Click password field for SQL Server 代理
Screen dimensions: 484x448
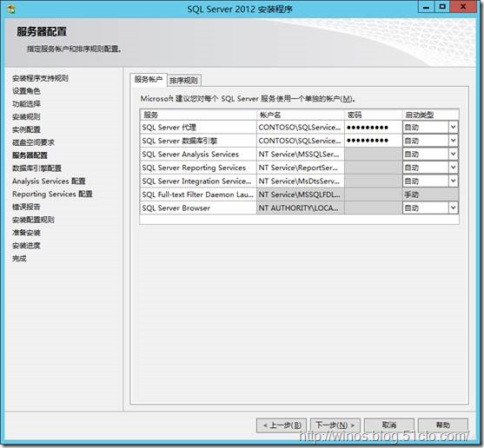point(373,127)
